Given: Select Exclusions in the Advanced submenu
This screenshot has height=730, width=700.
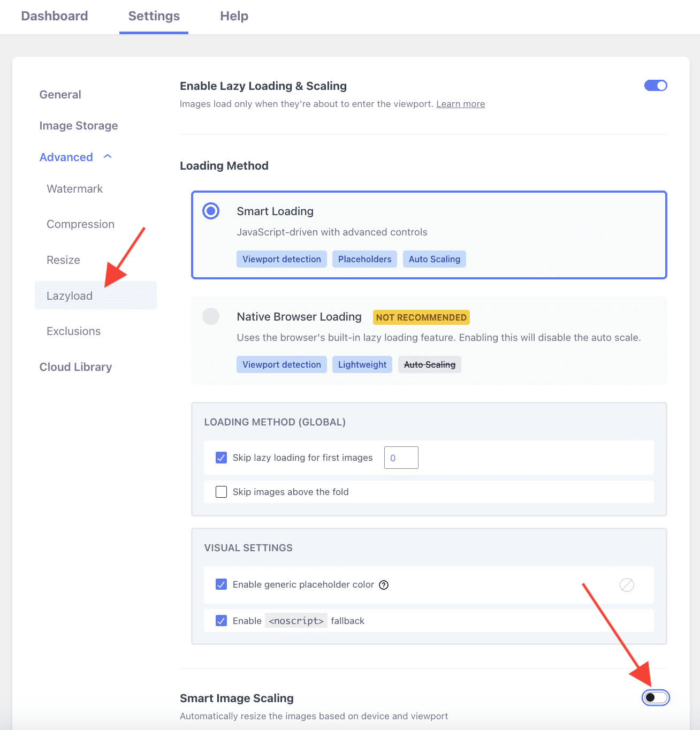Looking at the screenshot, I should [74, 331].
